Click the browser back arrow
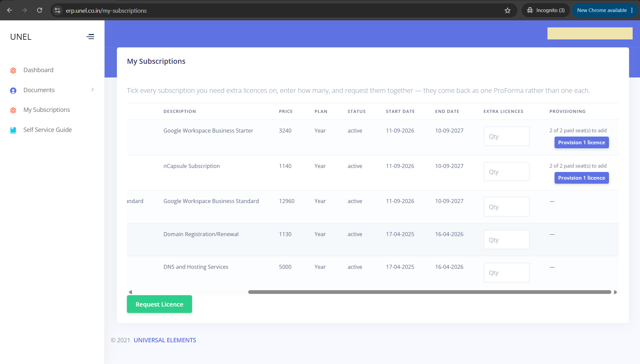The height and width of the screenshot is (364, 640). [x=10, y=10]
